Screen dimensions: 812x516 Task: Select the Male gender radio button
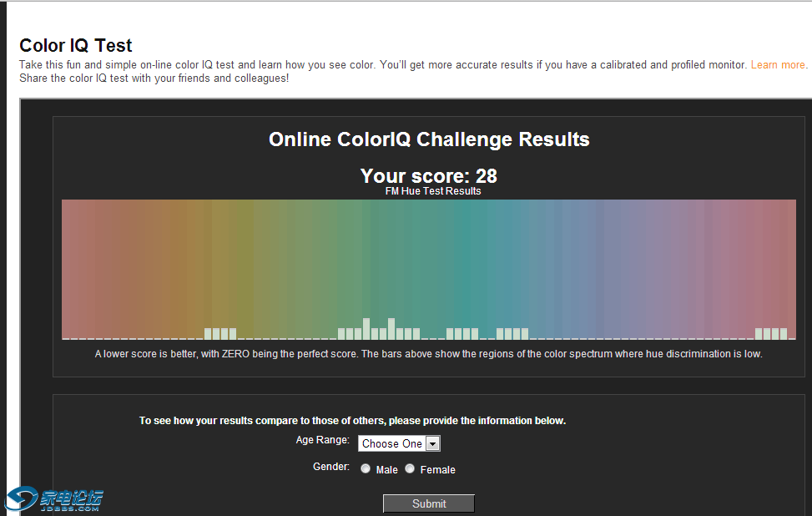[366, 469]
